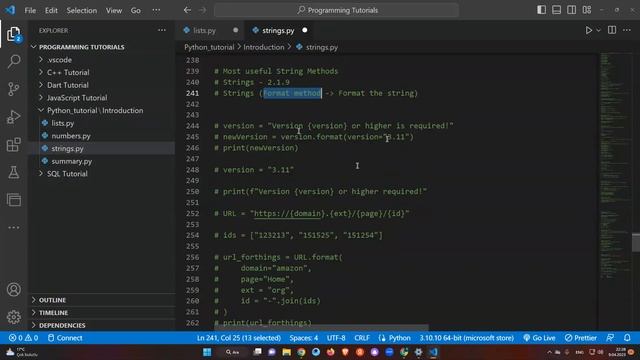This screenshot has width=640, height=360.
Task: Open the Run and Debug view
Action: [x=13, y=117]
